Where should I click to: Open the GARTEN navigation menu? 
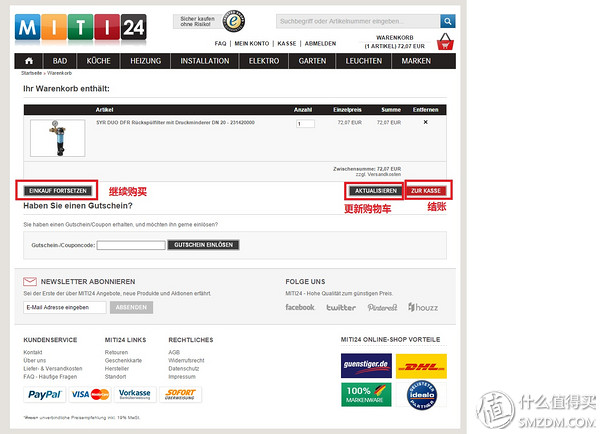click(312, 61)
